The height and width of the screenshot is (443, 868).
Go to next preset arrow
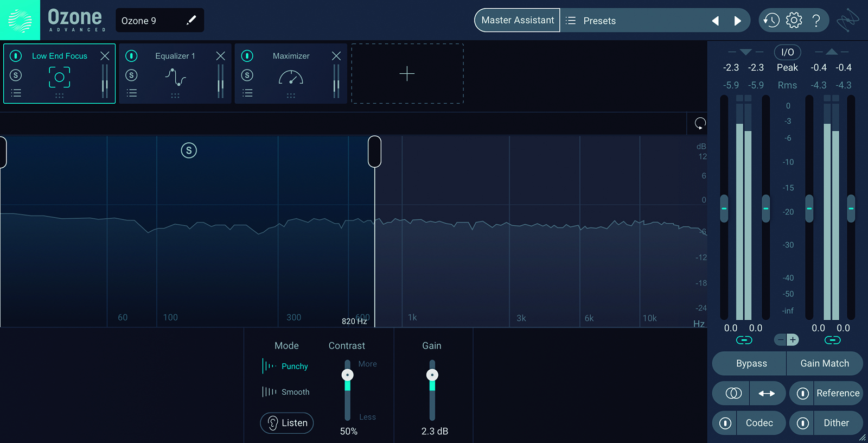click(737, 21)
